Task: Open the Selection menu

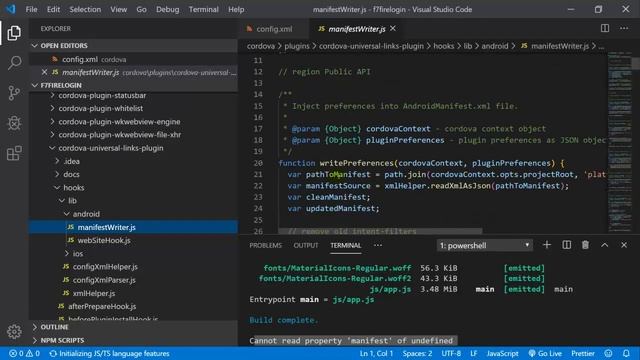Action: pos(85,9)
